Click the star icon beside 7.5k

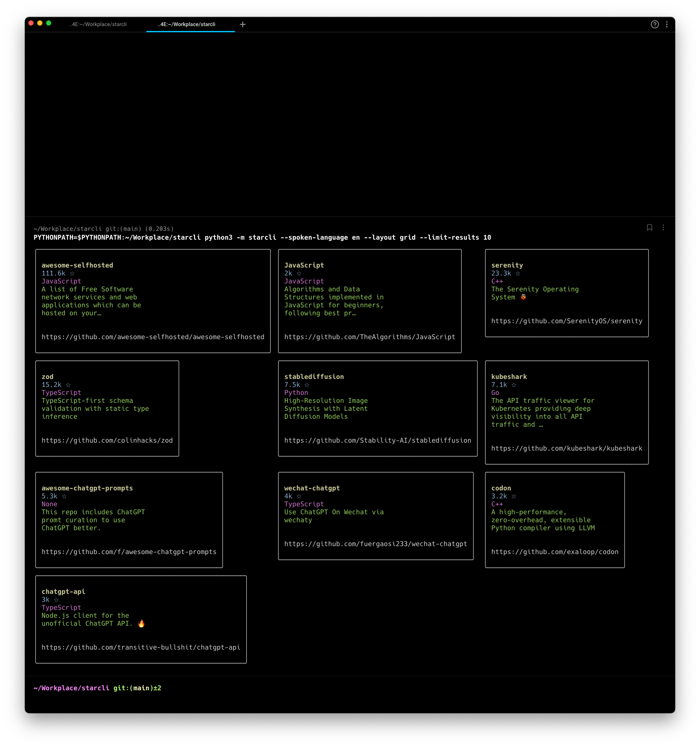point(307,385)
